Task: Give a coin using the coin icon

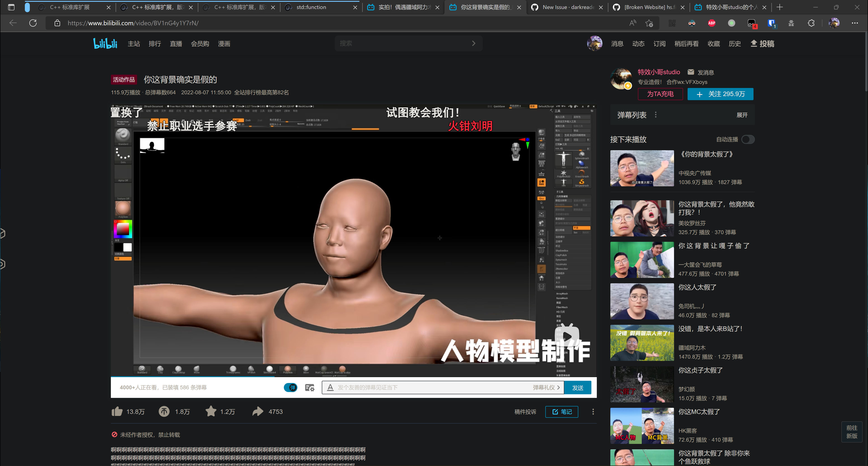Action: 164,411
